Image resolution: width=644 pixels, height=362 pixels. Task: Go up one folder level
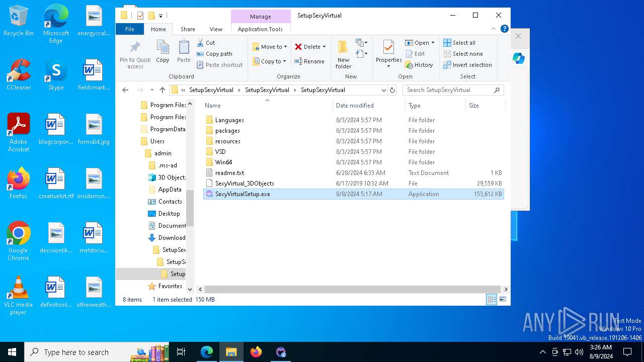[x=162, y=90]
